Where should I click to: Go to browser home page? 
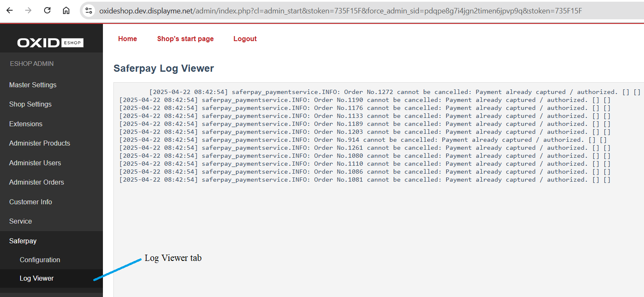click(66, 10)
